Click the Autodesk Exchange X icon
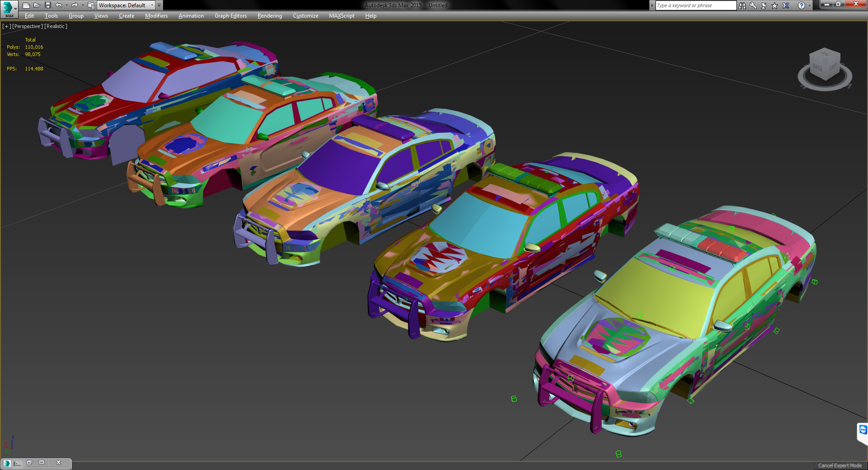 point(786,5)
